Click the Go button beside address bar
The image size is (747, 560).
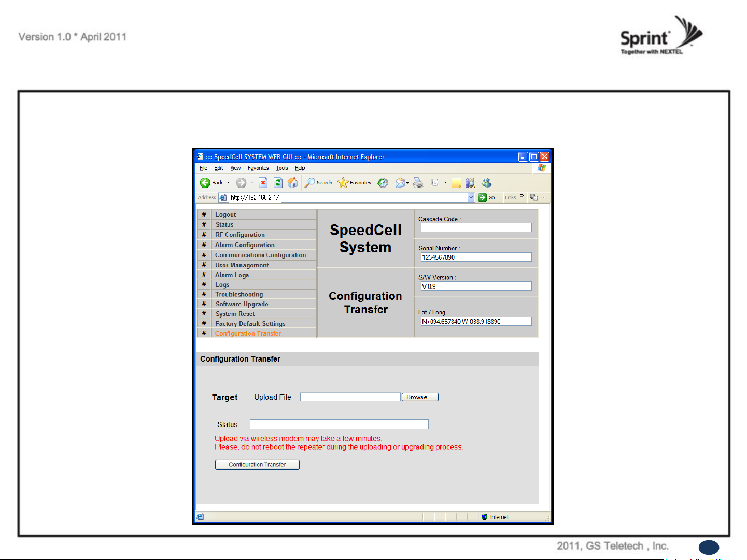487,197
